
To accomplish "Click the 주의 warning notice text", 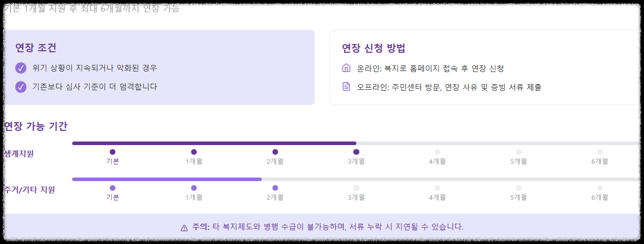I will pyautogui.click(x=328, y=227).
